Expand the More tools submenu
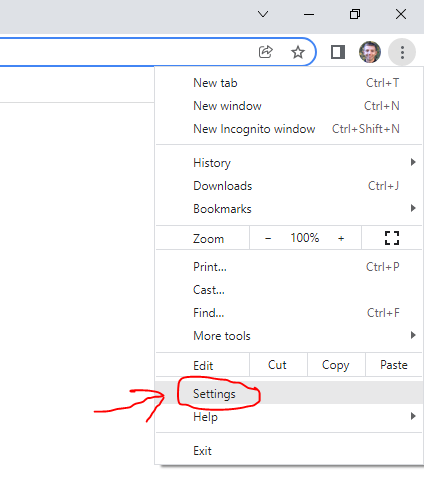424x500 pixels. click(289, 336)
